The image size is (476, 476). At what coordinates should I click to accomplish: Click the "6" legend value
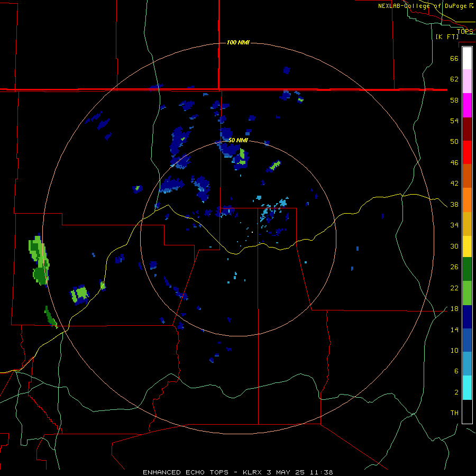[x=456, y=371]
